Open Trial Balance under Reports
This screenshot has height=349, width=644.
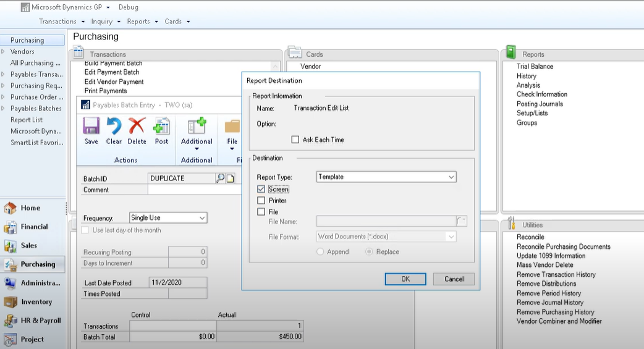click(535, 67)
